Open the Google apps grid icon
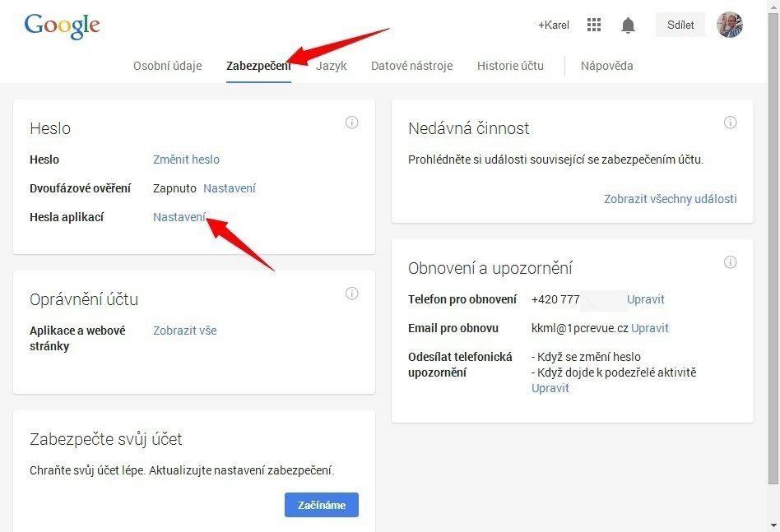 point(594,25)
